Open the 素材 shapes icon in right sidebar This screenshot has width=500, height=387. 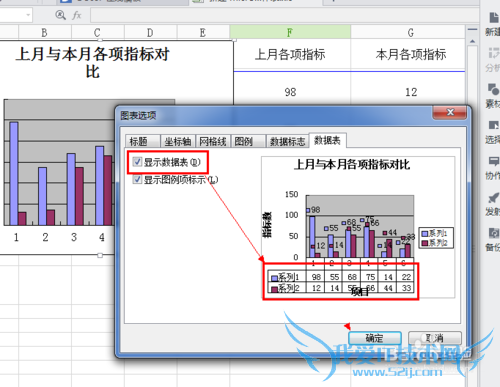493,89
